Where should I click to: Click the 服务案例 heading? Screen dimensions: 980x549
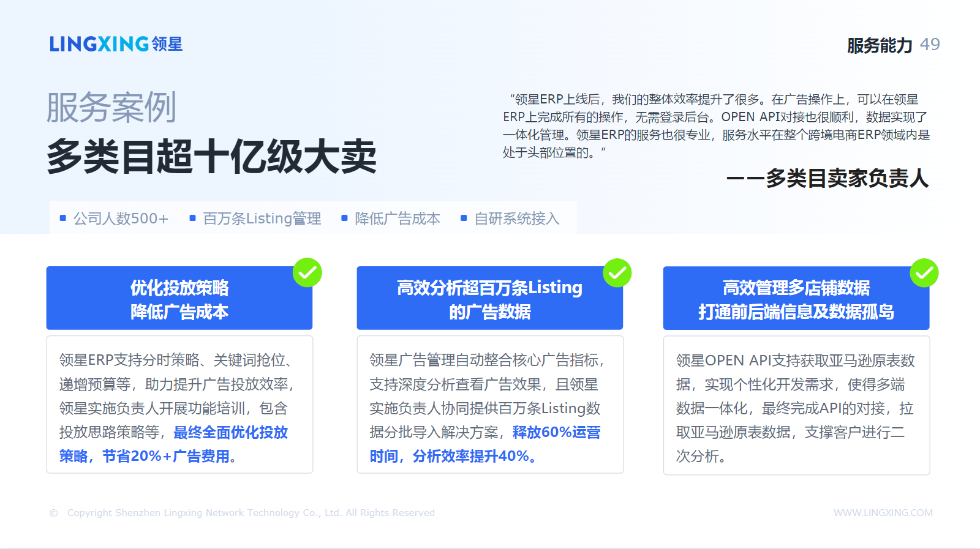111,108
